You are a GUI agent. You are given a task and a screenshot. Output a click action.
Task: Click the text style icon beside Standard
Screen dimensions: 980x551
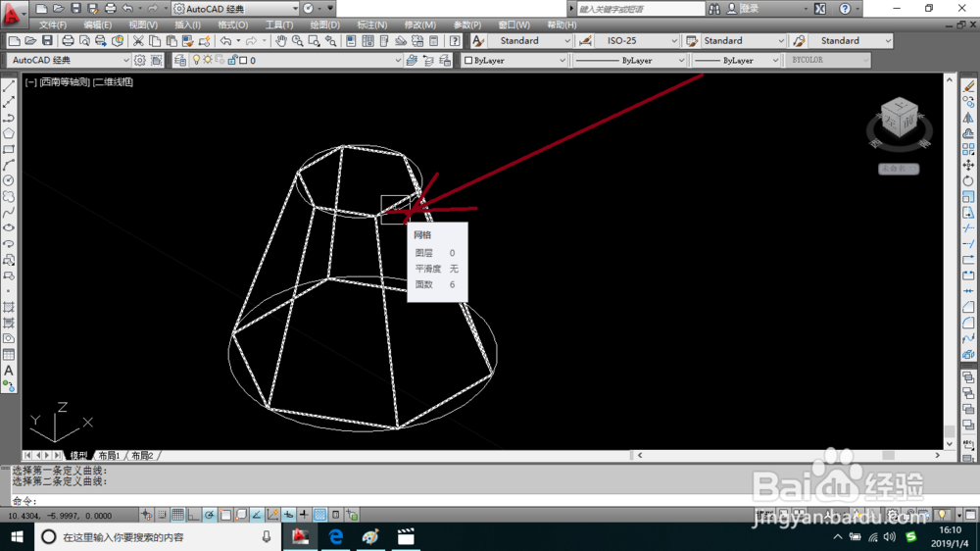[x=478, y=41]
